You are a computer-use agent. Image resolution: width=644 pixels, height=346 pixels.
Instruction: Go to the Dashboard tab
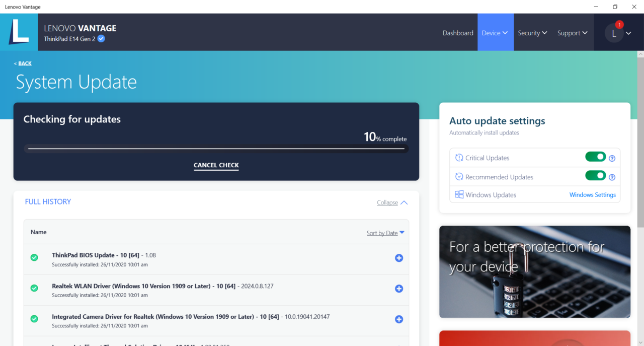click(458, 33)
